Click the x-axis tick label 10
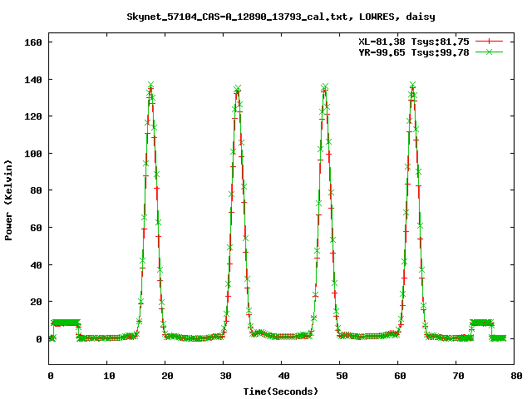The width and height of the screenshot is (532, 399). click(x=109, y=376)
